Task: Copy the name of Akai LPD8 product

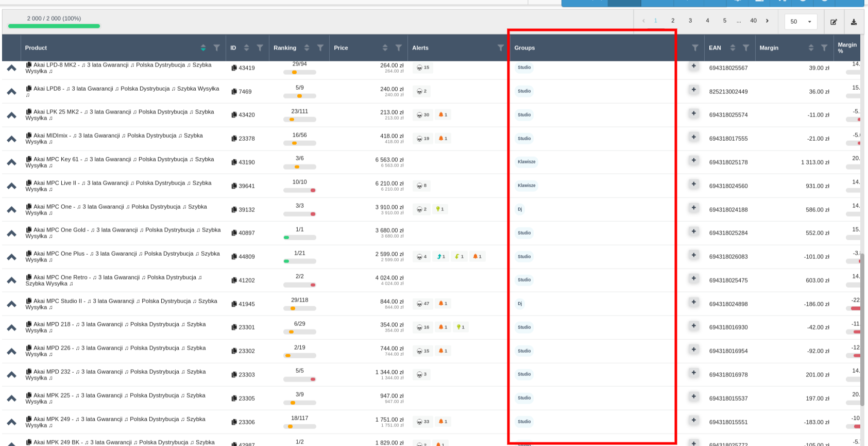Action: pos(29,88)
